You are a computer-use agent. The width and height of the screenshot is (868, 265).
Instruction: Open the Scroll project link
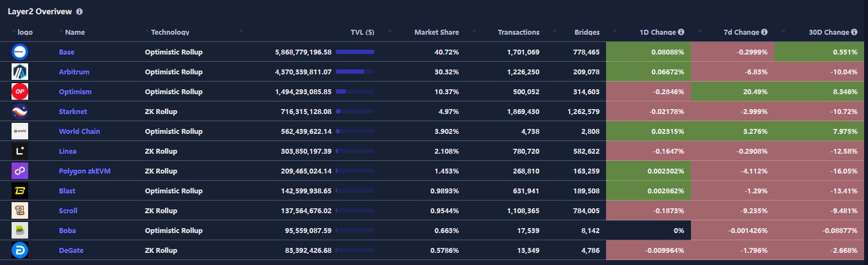click(68, 210)
